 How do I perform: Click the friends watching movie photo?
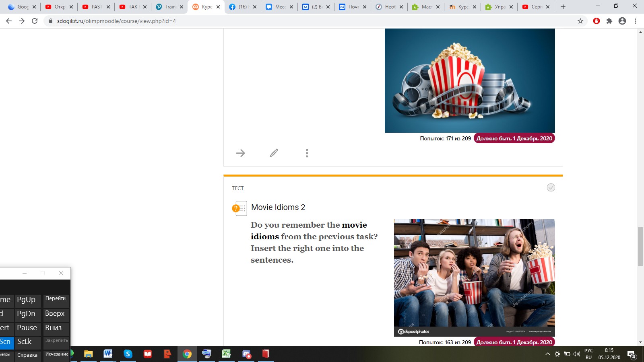[474, 278]
